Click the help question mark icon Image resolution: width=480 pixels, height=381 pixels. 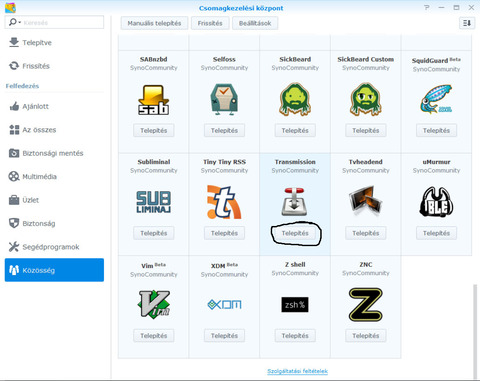(x=427, y=7)
